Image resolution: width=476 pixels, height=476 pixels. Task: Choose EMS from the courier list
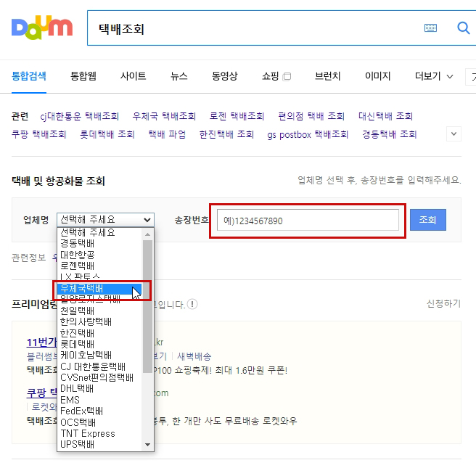(x=99, y=400)
